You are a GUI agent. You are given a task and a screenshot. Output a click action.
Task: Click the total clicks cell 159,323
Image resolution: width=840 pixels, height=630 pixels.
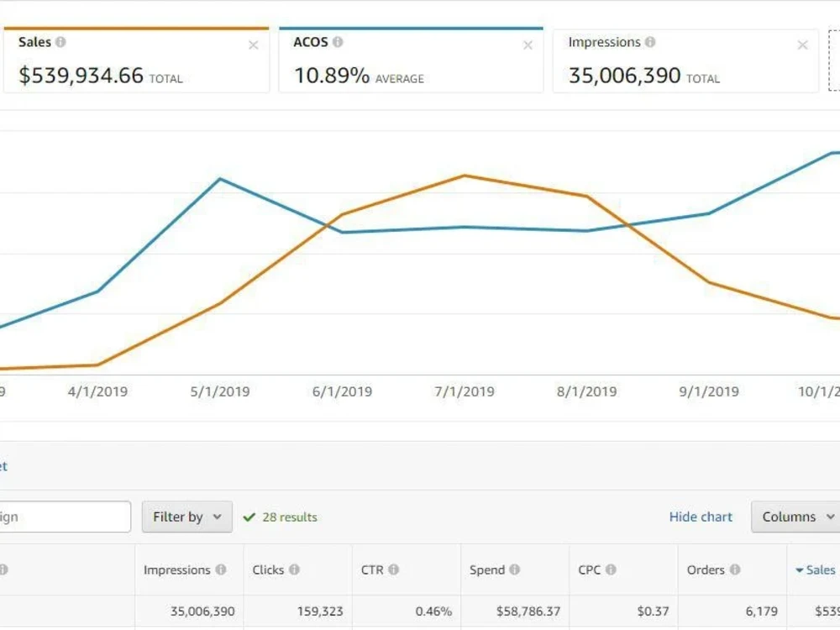coord(320,612)
